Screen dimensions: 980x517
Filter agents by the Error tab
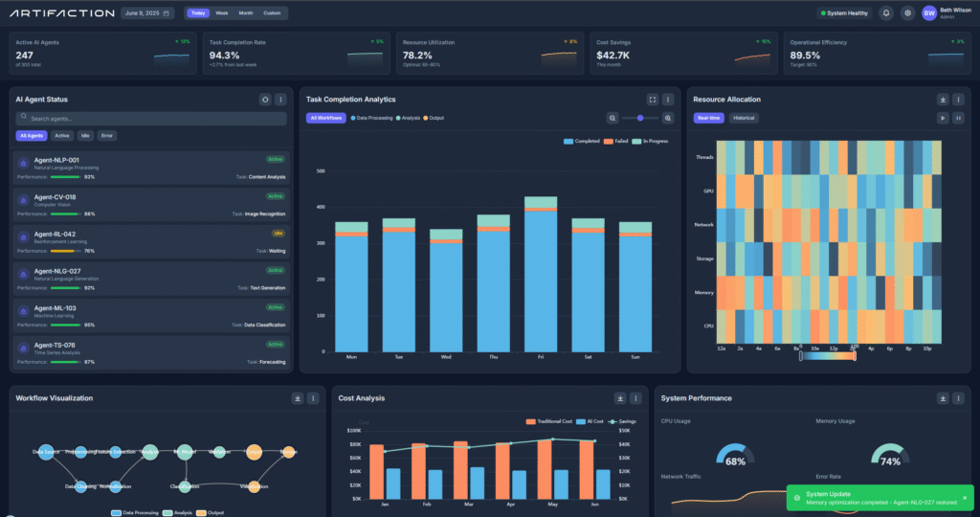click(x=108, y=136)
